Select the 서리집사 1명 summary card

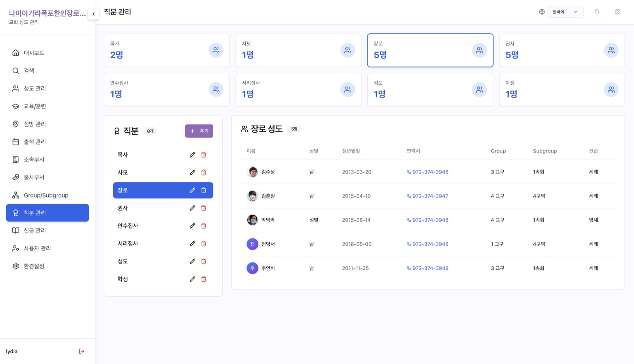point(298,90)
